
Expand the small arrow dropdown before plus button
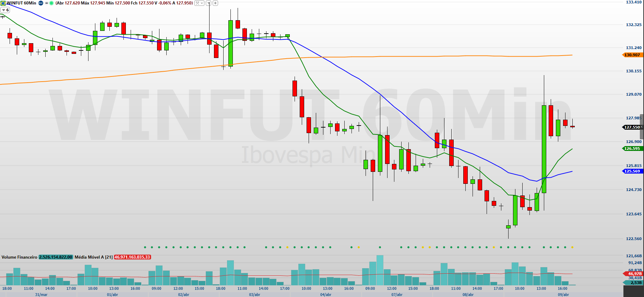[208, 3]
